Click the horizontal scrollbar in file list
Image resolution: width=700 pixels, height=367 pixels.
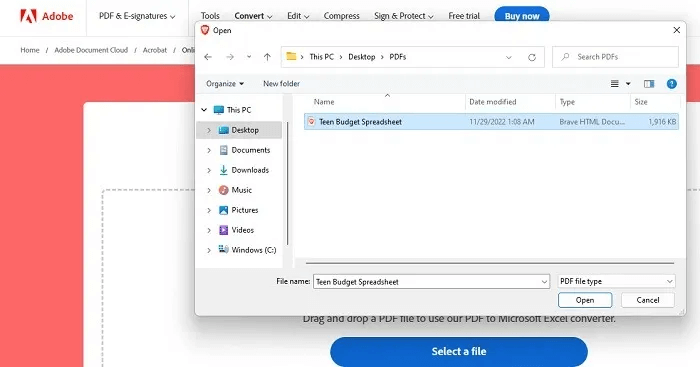490,263
